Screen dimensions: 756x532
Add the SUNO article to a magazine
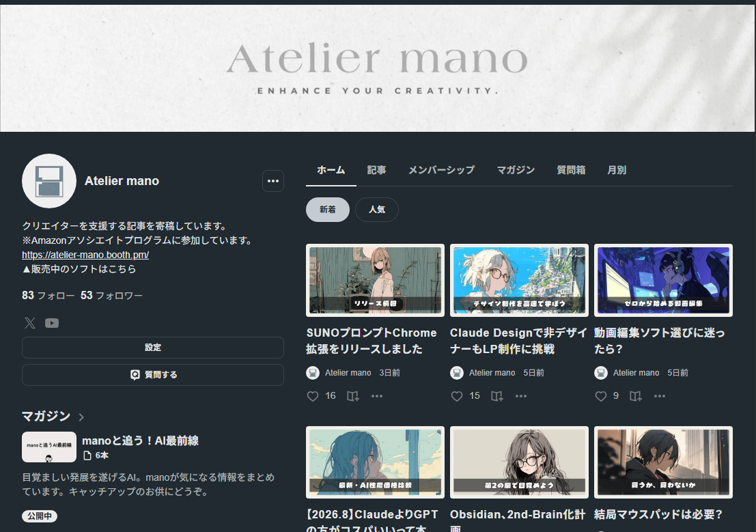tap(353, 396)
